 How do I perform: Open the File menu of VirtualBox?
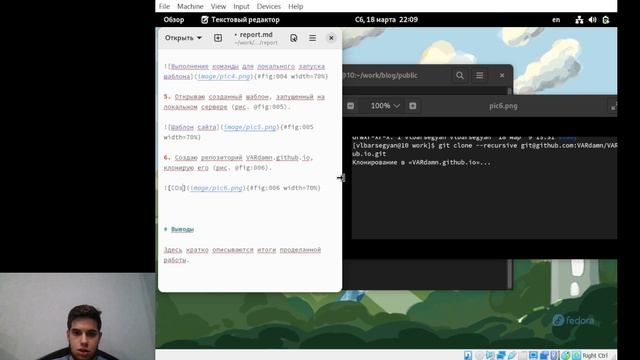(164, 6)
